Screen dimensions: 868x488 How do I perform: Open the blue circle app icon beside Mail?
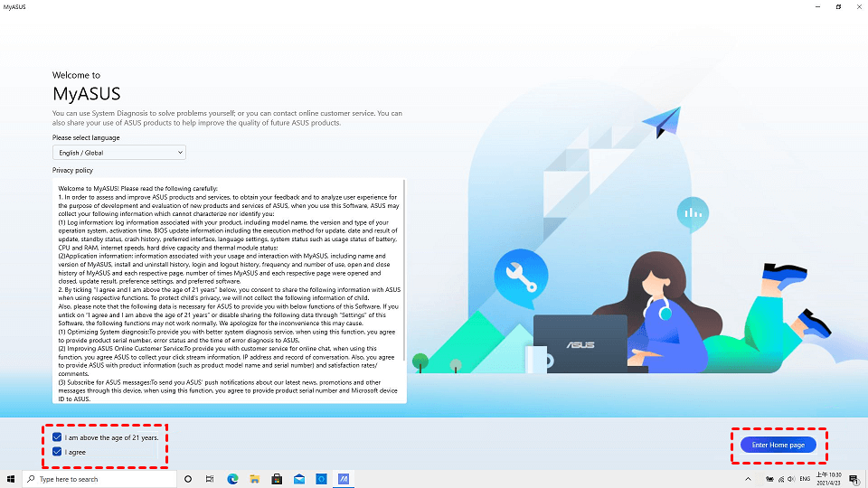pyautogui.click(x=321, y=479)
